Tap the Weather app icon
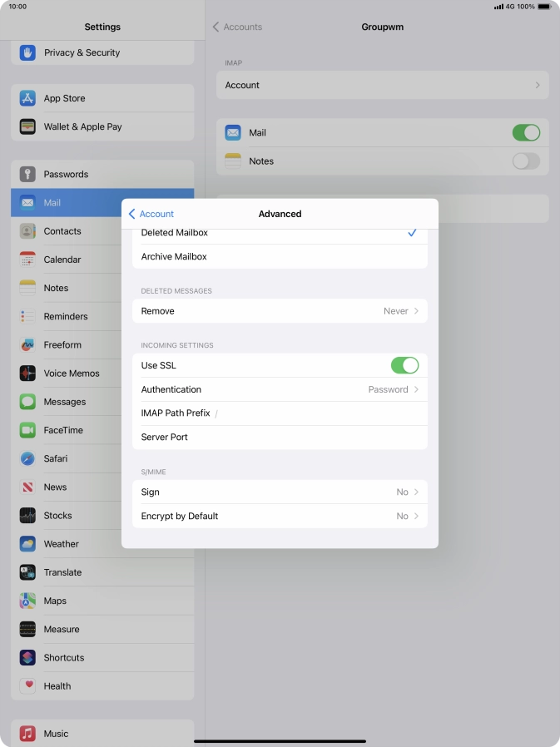 click(28, 544)
